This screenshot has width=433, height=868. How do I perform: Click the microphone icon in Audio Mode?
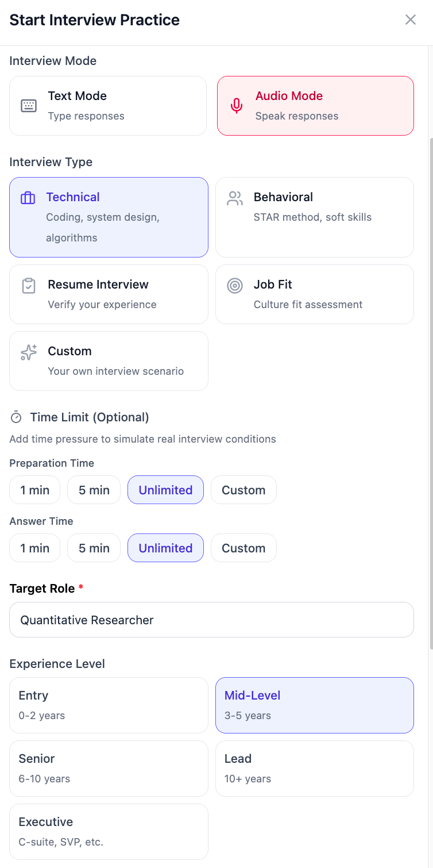(x=236, y=106)
